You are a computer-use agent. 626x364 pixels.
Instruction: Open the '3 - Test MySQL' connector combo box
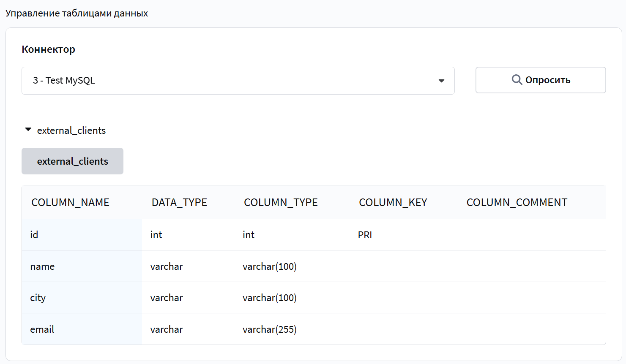tap(238, 81)
